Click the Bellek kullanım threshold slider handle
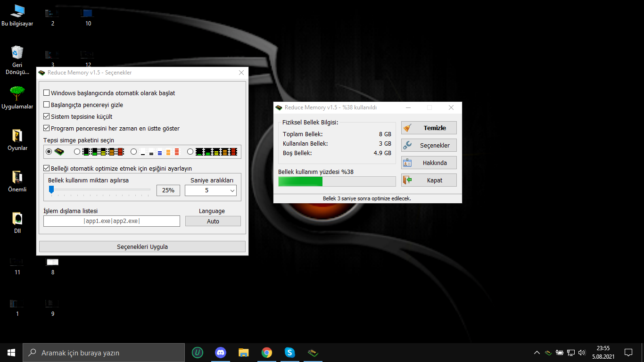Viewport: 644px width, 362px height. 51,189
